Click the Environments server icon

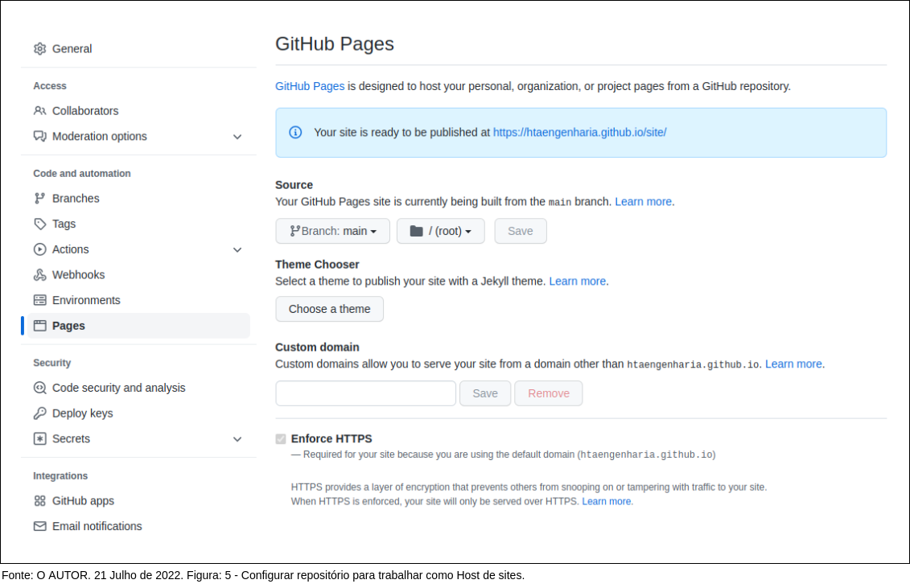(39, 300)
